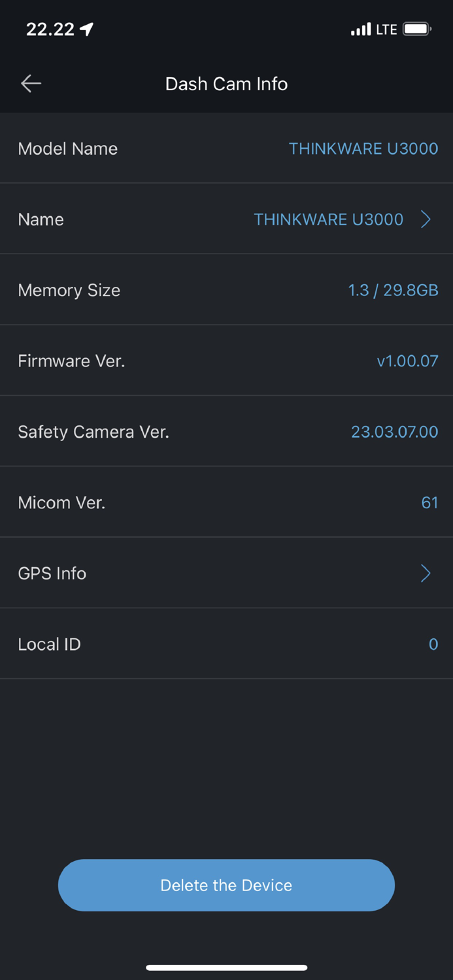Tap the Micom Ver. value 61
This screenshot has width=453, height=980.
tap(429, 502)
